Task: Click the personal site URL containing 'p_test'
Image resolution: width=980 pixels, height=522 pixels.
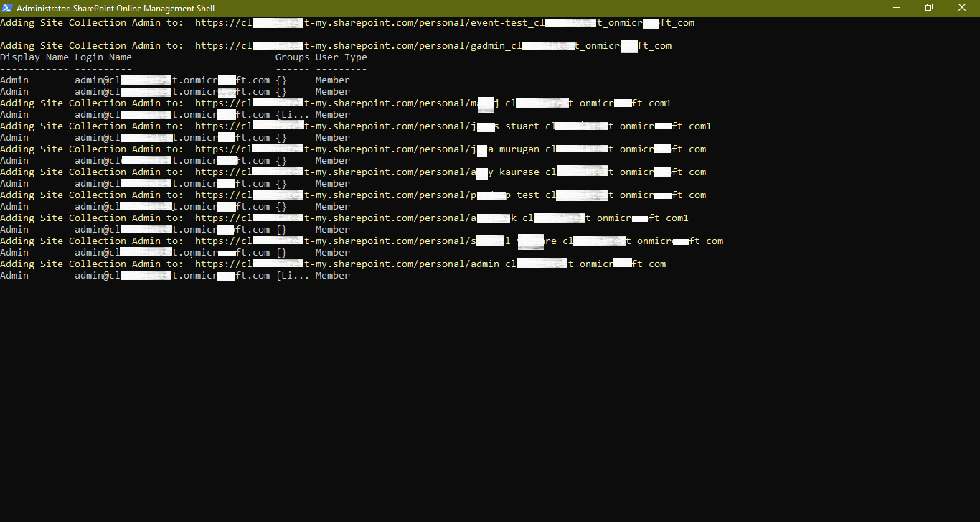Action: point(451,195)
